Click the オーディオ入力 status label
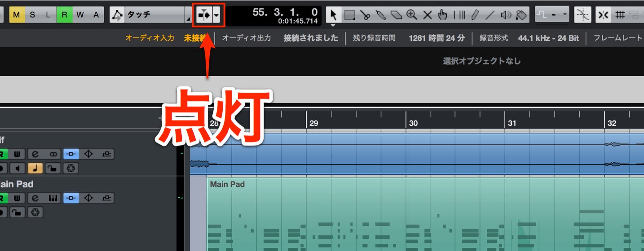 [x=150, y=38]
